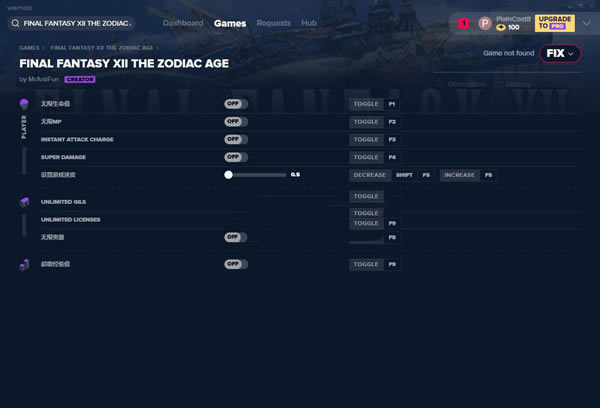Click GAMES breadcrumb link
600x408 pixels.
[29, 48]
